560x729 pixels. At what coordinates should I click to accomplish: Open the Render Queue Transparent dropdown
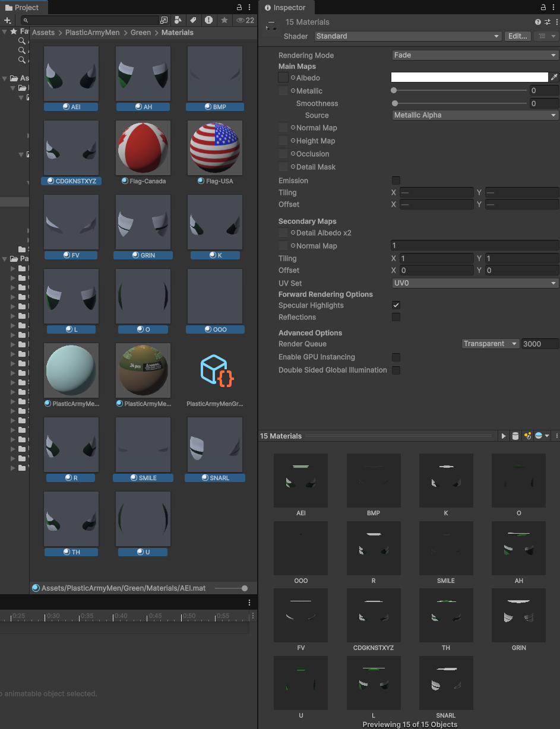coord(491,344)
